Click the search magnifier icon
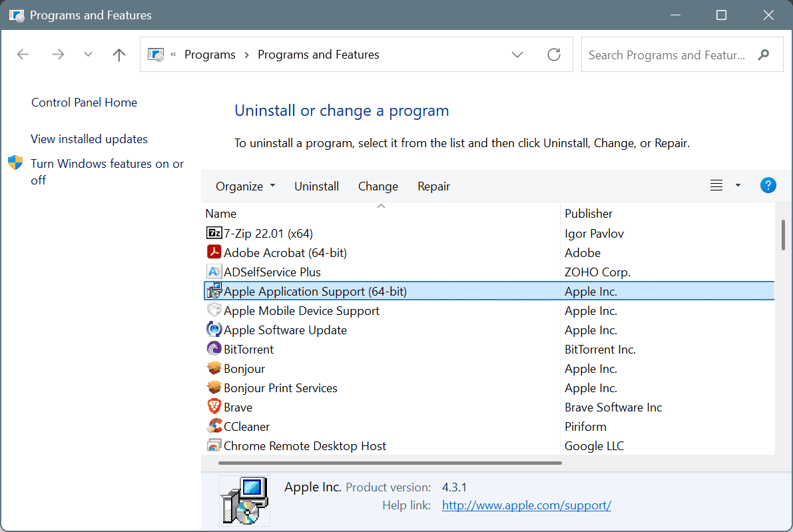This screenshot has width=793, height=532. [x=764, y=55]
